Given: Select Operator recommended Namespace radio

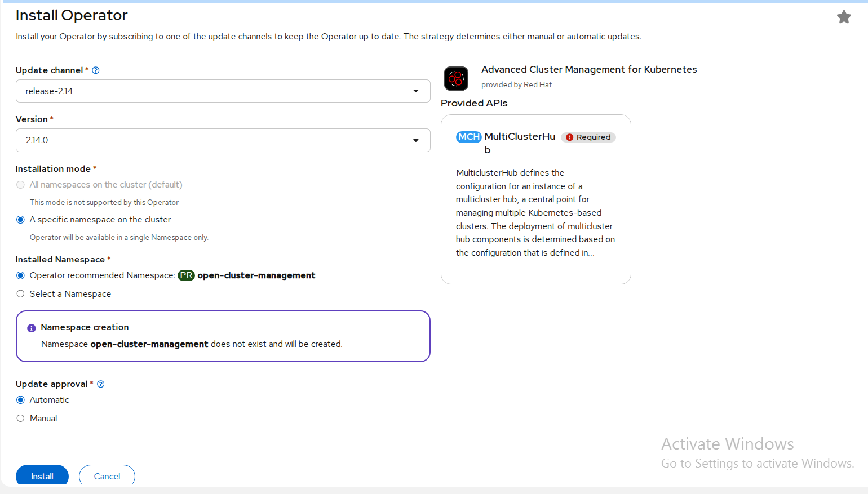Looking at the screenshot, I should [21, 275].
